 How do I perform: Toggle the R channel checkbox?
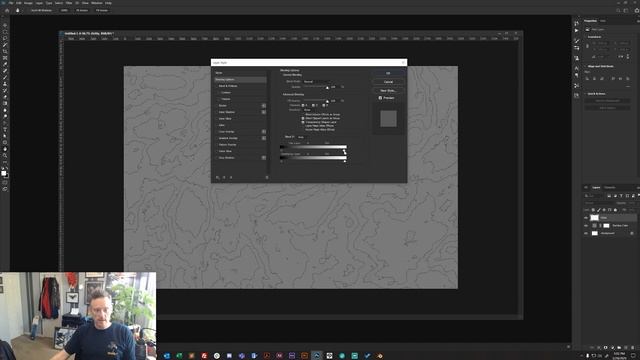pos(303,105)
